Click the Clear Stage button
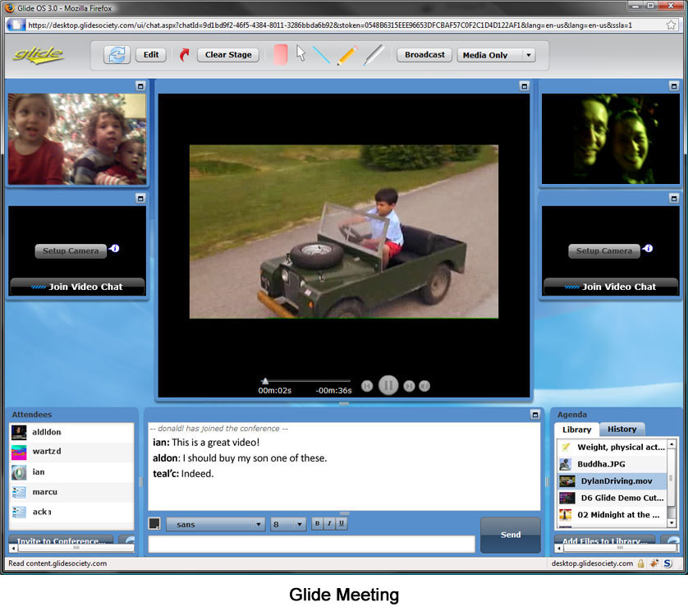 pyautogui.click(x=228, y=55)
